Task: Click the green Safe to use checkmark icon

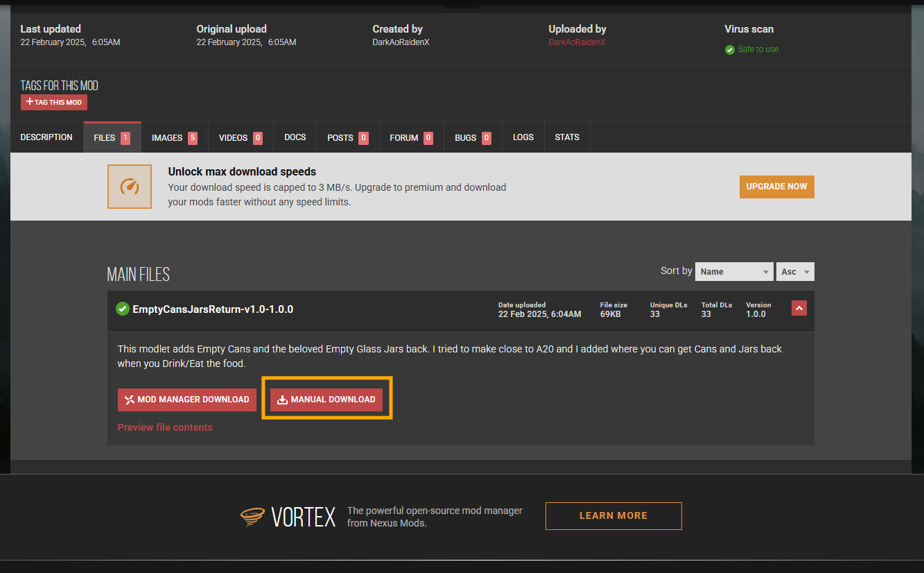Action: (729, 50)
